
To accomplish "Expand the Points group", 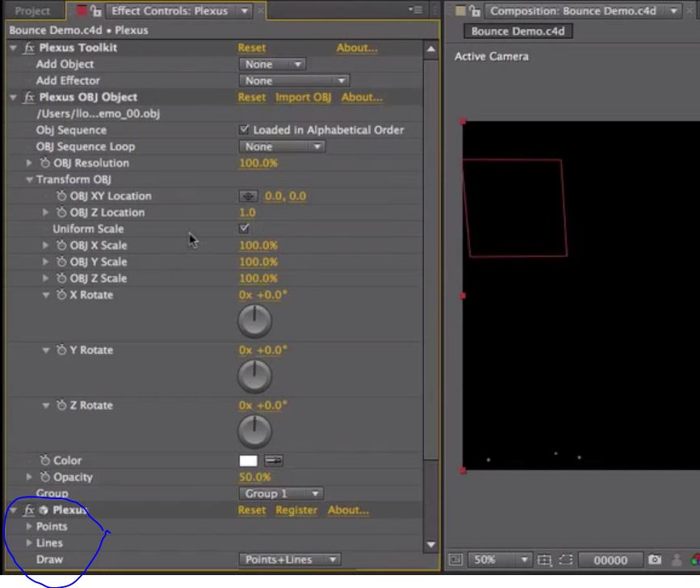I will [x=29, y=527].
